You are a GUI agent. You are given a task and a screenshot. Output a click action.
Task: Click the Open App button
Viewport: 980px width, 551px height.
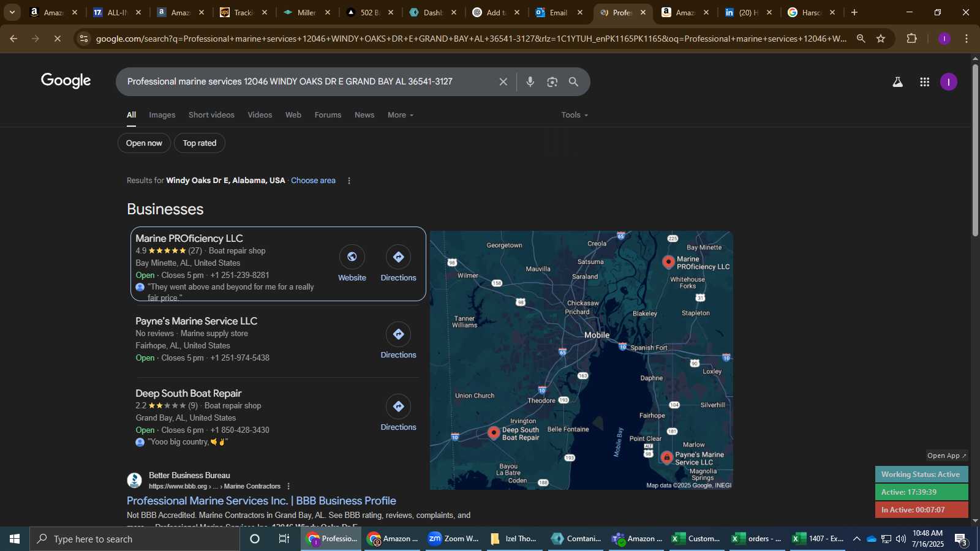pyautogui.click(x=946, y=455)
